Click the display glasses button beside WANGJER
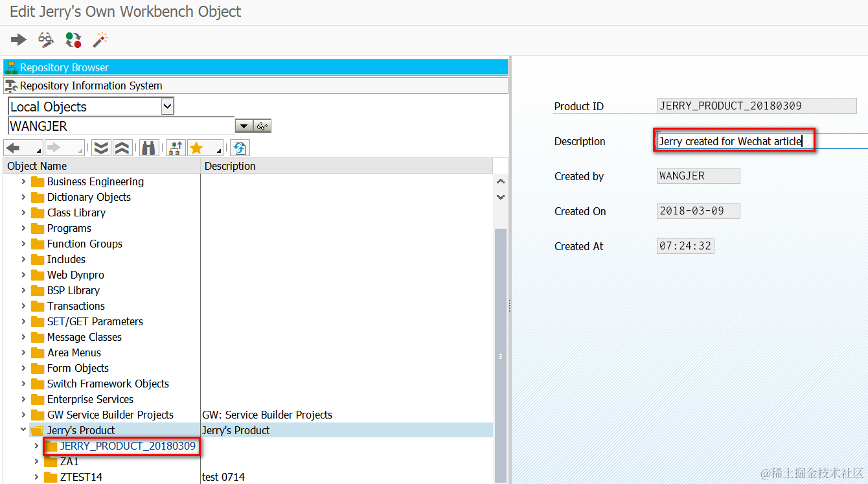 pyautogui.click(x=262, y=126)
